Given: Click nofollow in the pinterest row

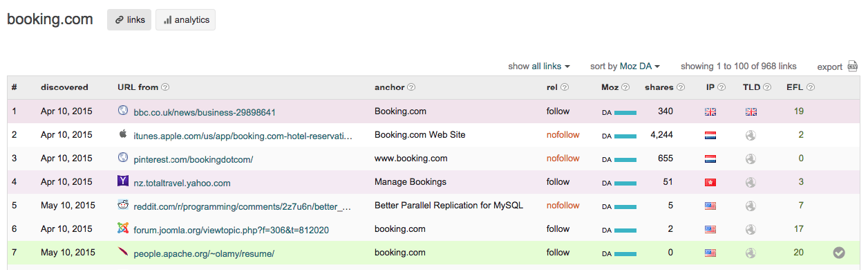Looking at the screenshot, I should [x=563, y=158].
